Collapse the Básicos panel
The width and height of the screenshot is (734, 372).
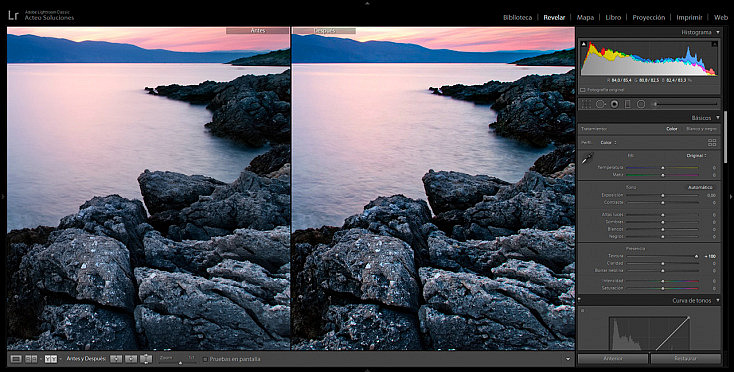718,118
